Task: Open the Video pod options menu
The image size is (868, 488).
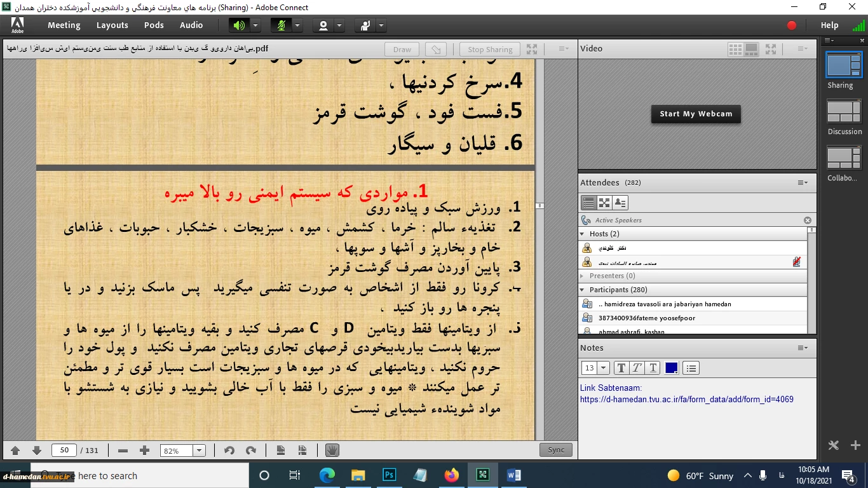Action: click(x=803, y=49)
